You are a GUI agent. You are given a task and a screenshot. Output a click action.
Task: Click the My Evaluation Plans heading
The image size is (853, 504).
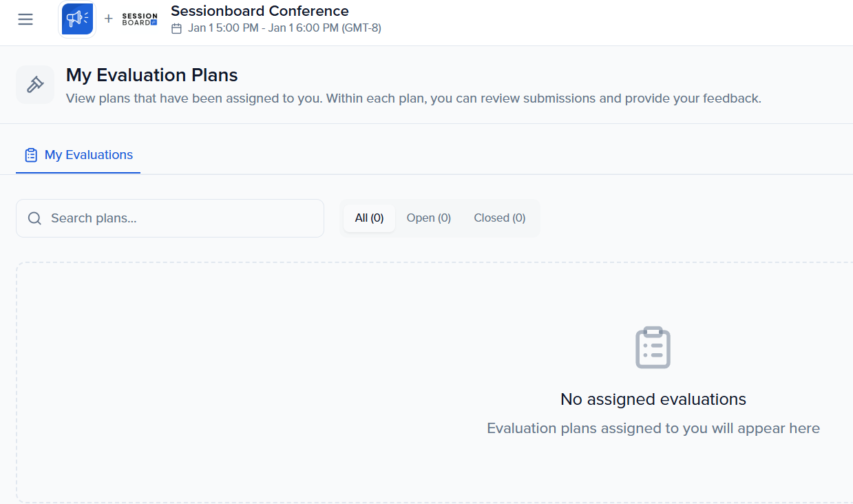pyautogui.click(x=151, y=75)
